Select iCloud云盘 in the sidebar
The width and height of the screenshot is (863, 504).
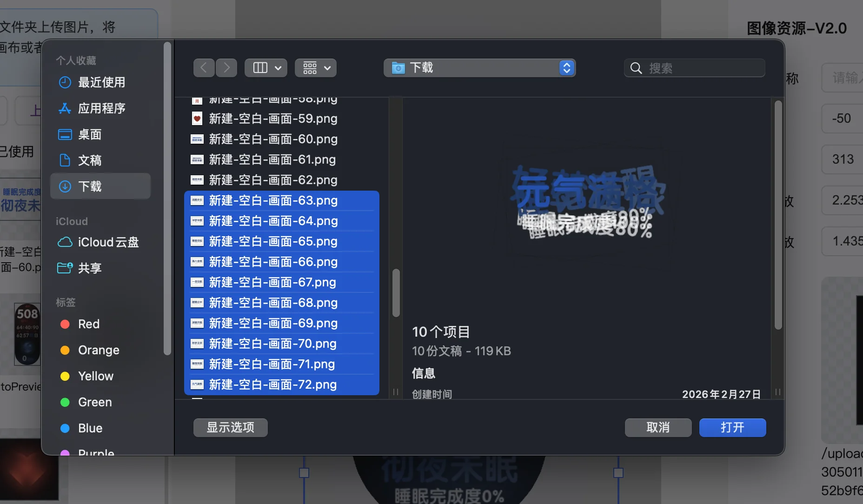pos(108,242)
